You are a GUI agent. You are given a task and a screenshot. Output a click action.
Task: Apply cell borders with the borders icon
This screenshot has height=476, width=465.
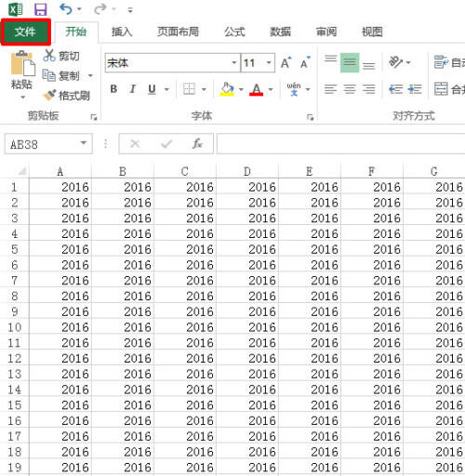189,89
